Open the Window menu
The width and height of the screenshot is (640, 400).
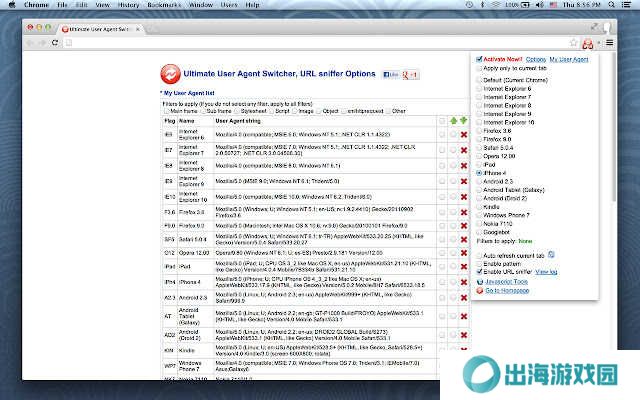pyautogui.click(x=201, y=5)
